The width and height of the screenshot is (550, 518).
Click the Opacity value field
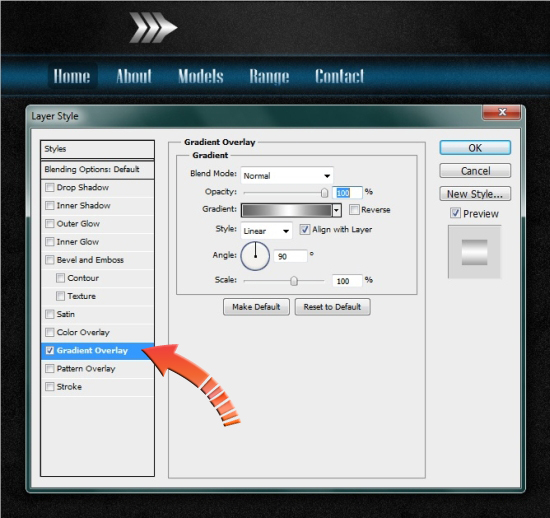[347, 193]
